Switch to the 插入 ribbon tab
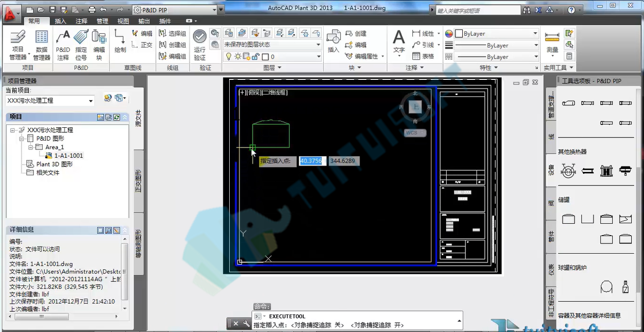 pos(60,21)
